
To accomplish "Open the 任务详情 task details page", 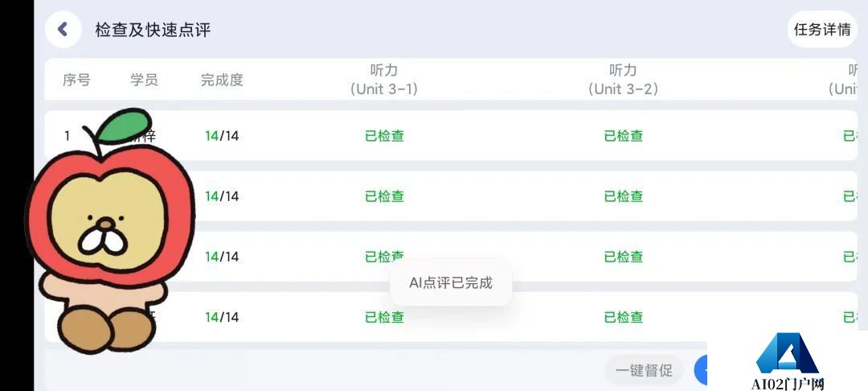I will [822, 29].
